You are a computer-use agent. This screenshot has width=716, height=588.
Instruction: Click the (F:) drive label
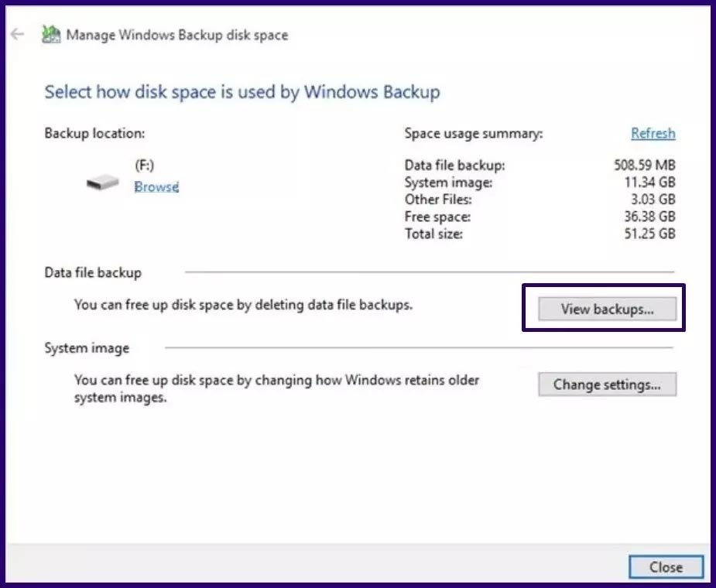tap(144, 166)
